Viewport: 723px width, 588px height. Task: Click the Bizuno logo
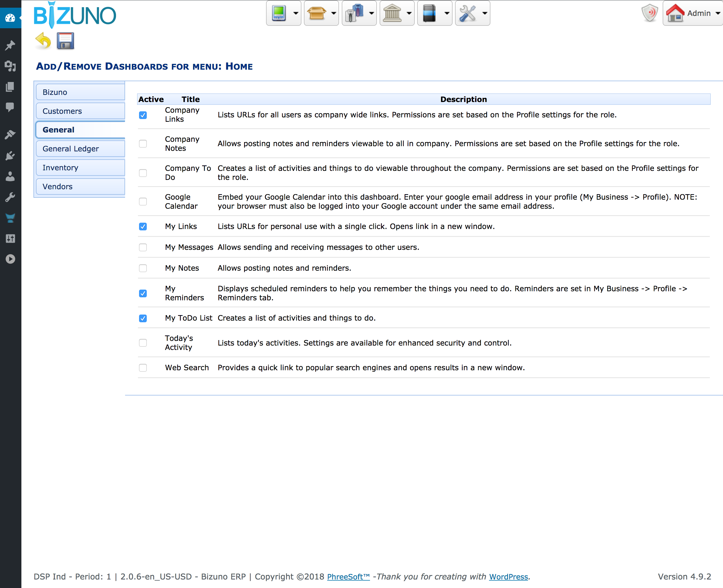click(75, 15)
